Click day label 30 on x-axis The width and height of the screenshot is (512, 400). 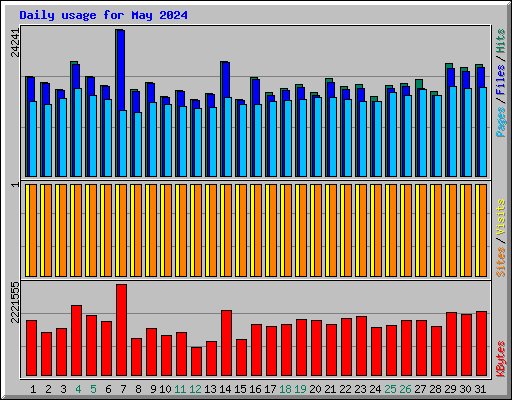465,389
